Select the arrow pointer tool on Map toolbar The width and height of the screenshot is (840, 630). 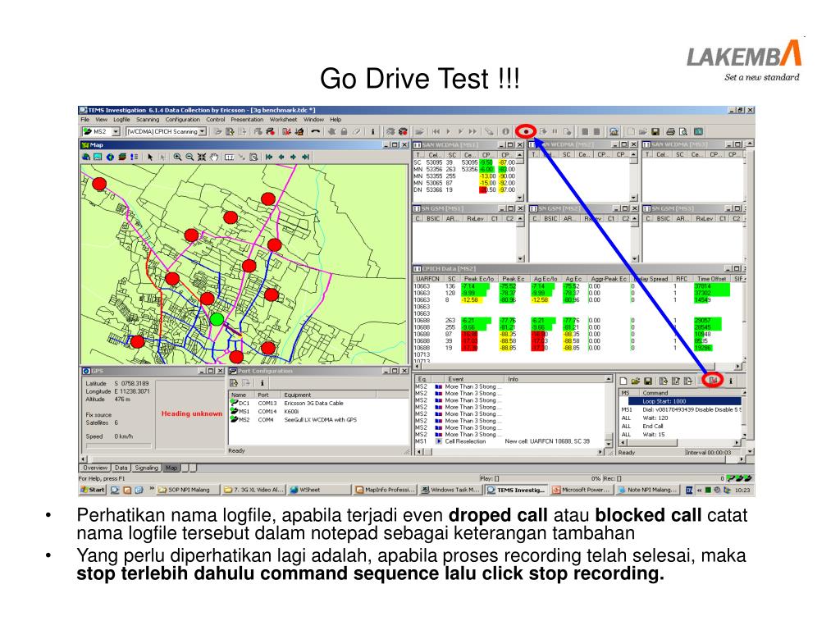click(150, 157)
